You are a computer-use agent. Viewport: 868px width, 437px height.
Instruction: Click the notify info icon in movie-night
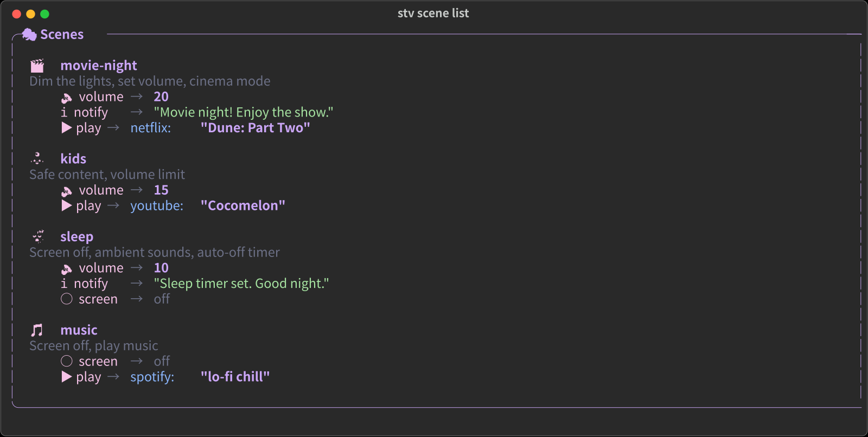64,112
